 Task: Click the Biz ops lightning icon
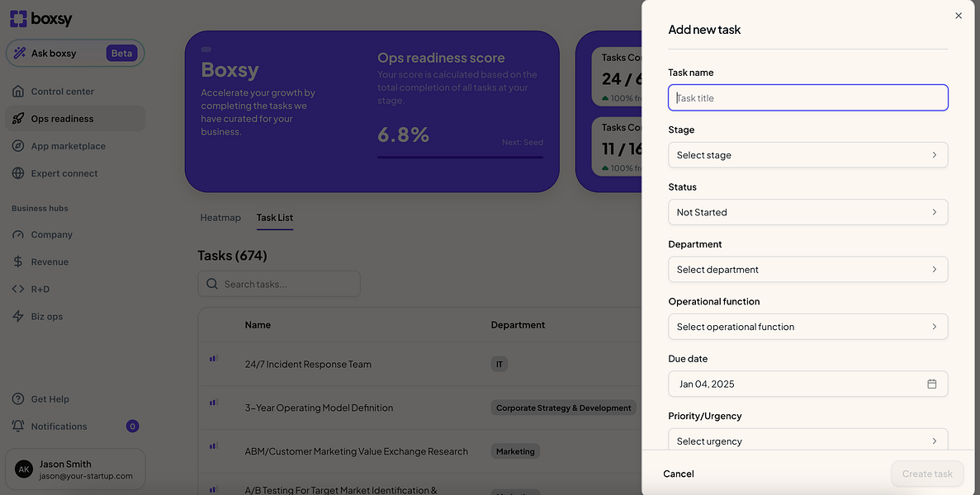(x=18, y=317)
